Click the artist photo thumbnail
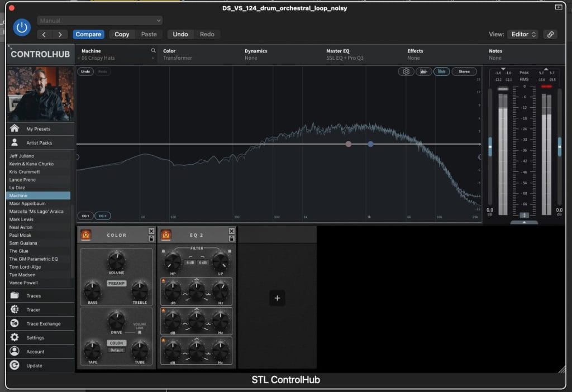572x392 pixels. click(x=40, y=93)
